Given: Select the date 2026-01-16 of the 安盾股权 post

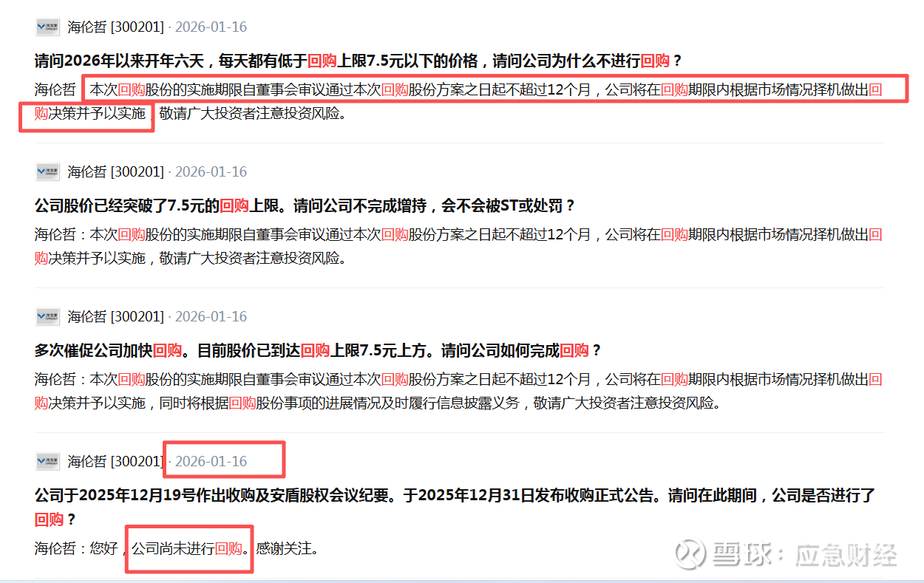Looking at the screenshot, I should pos(211,462).
